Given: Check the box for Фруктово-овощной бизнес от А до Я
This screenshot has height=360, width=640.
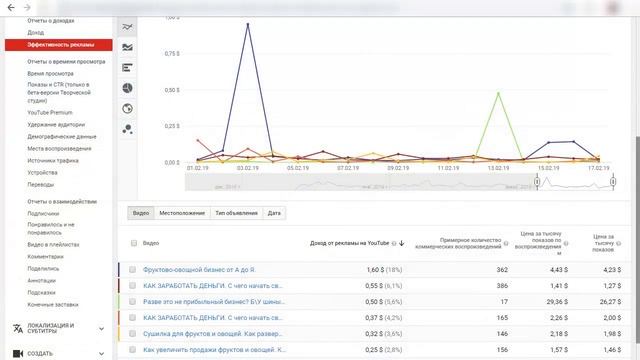Looking at the screenshot, I should point(132,269).
